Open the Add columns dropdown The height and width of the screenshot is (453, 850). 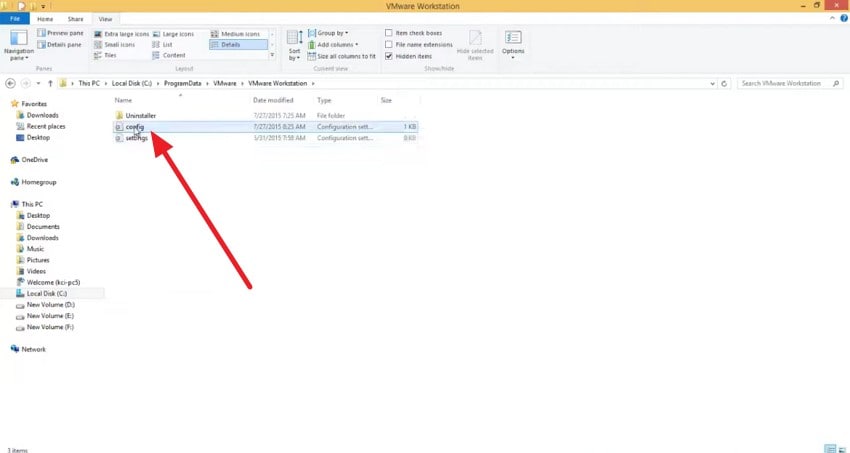333,44
